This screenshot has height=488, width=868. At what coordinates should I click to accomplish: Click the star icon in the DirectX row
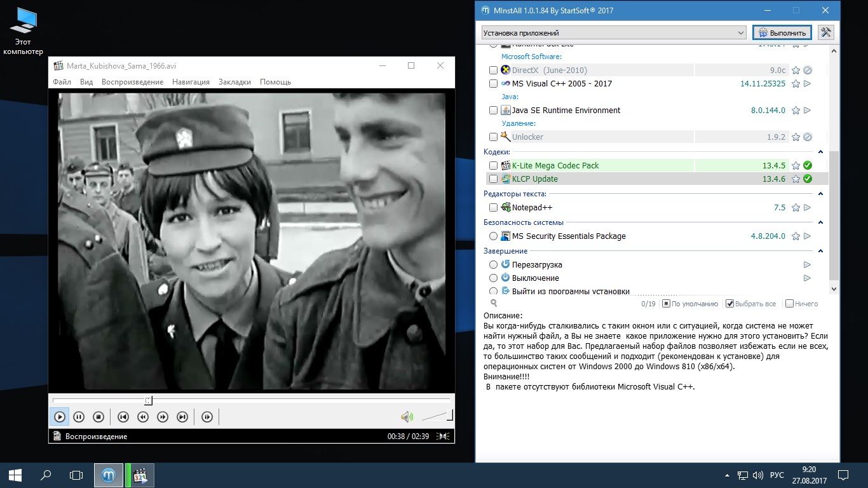796,71
